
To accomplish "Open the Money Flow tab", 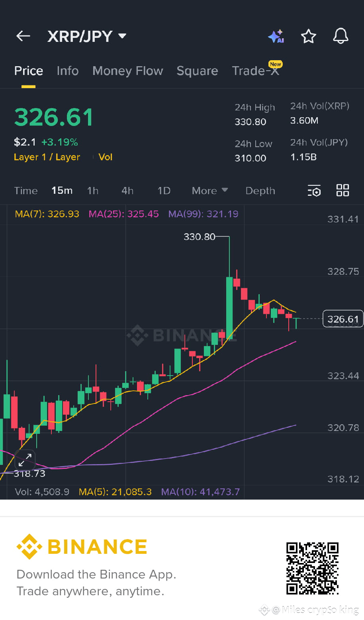I will [x=128, y=71].
